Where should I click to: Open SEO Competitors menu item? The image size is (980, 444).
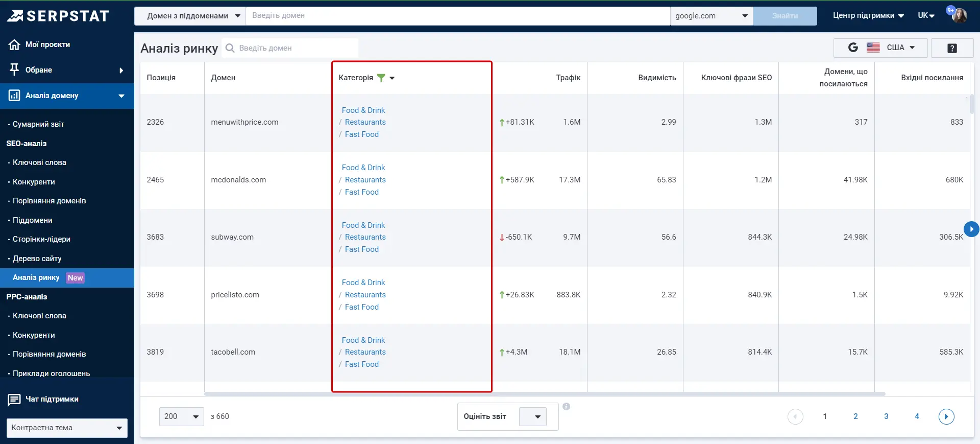click(x=34, y=182)
